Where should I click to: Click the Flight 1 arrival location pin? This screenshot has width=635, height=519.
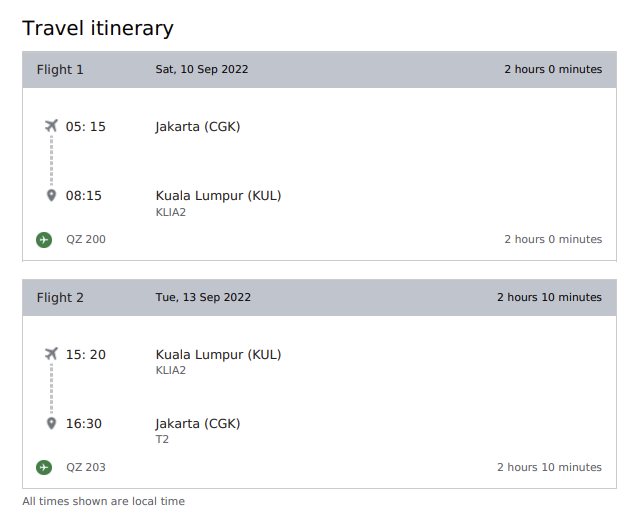[x=51, y=196]
